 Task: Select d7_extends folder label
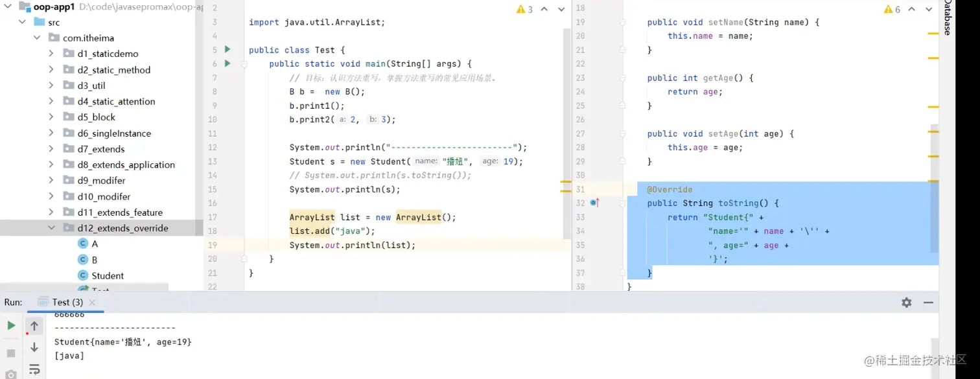101,149
